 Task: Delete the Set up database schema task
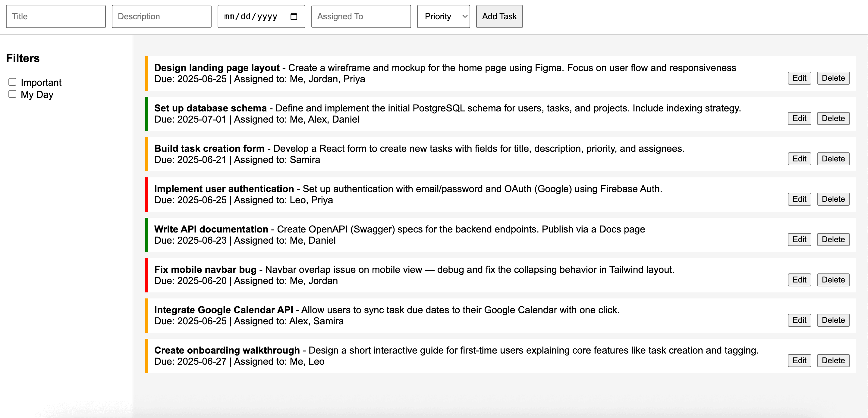[x=833, y=119]
